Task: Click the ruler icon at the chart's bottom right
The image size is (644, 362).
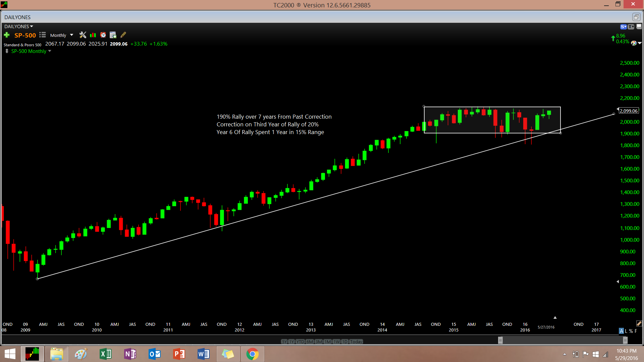Action: (x=639, y=323)
